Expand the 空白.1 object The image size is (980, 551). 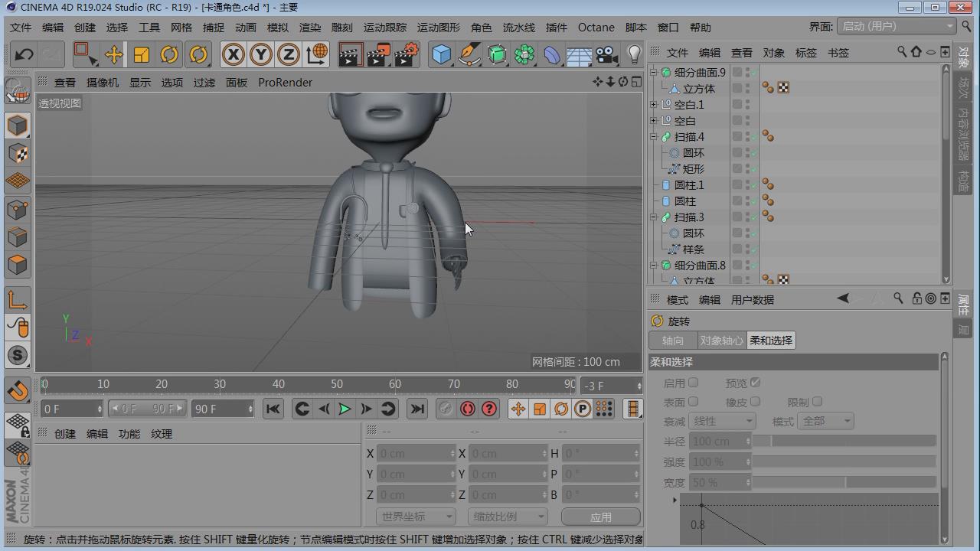point(654,105)
